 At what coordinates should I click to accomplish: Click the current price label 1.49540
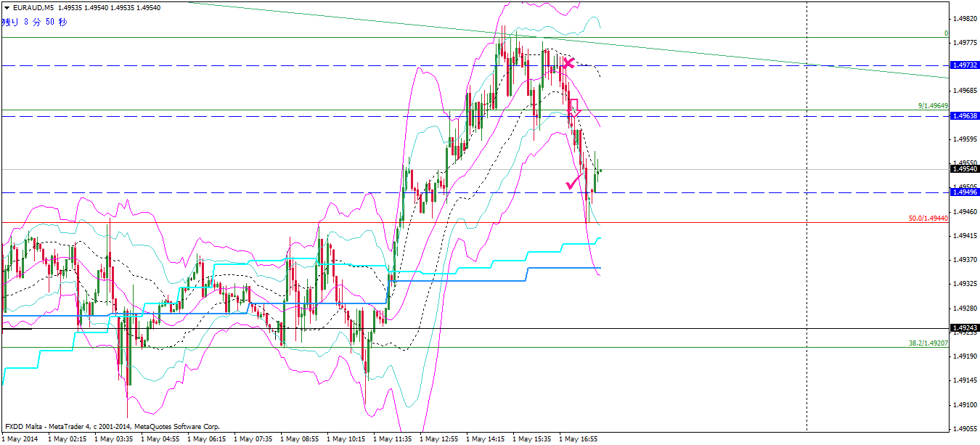[x=964, y=169]
